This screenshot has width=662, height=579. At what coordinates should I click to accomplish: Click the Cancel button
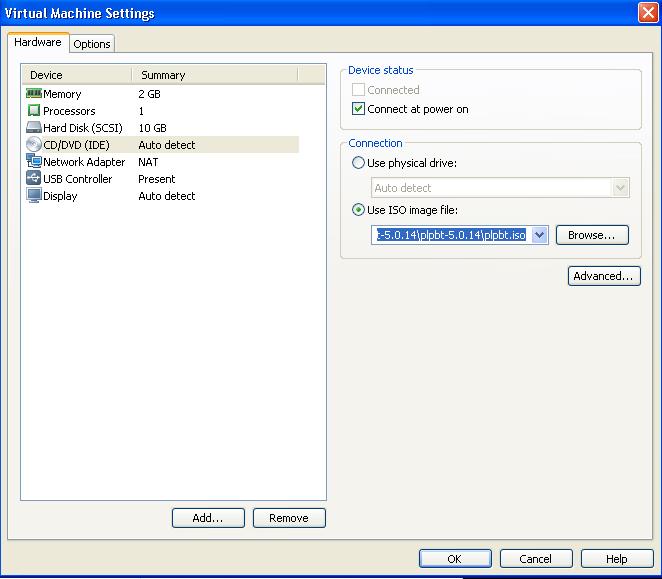click(536, 559)
